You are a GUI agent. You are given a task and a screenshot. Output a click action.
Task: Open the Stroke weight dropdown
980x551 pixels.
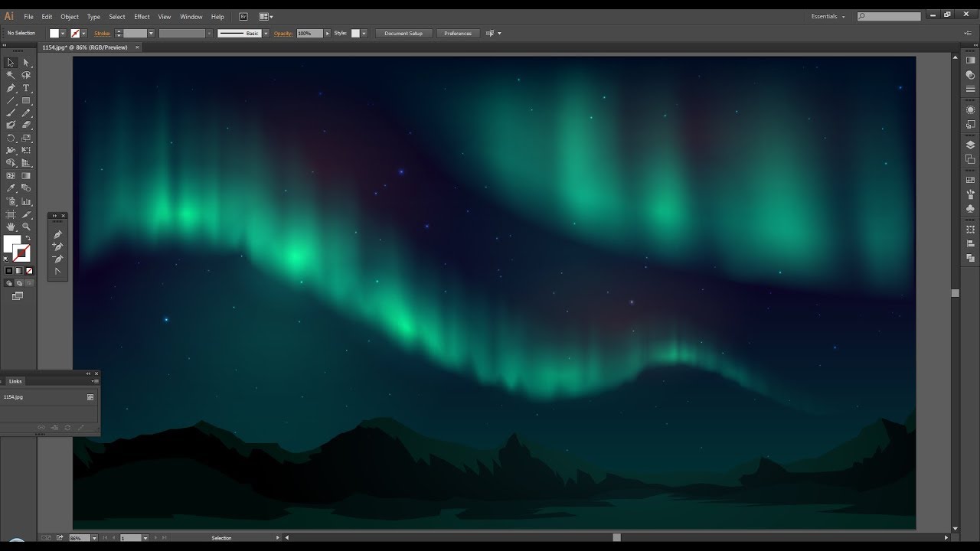point(151,33)
